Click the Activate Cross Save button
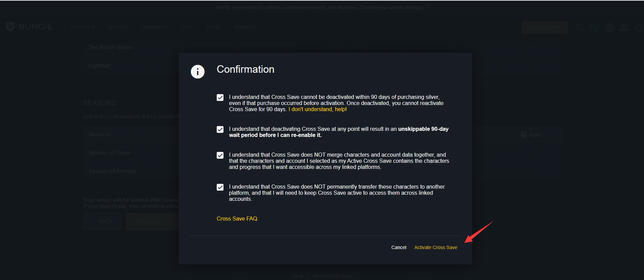This screenshot has width=644, height=280. pos(435,247)
